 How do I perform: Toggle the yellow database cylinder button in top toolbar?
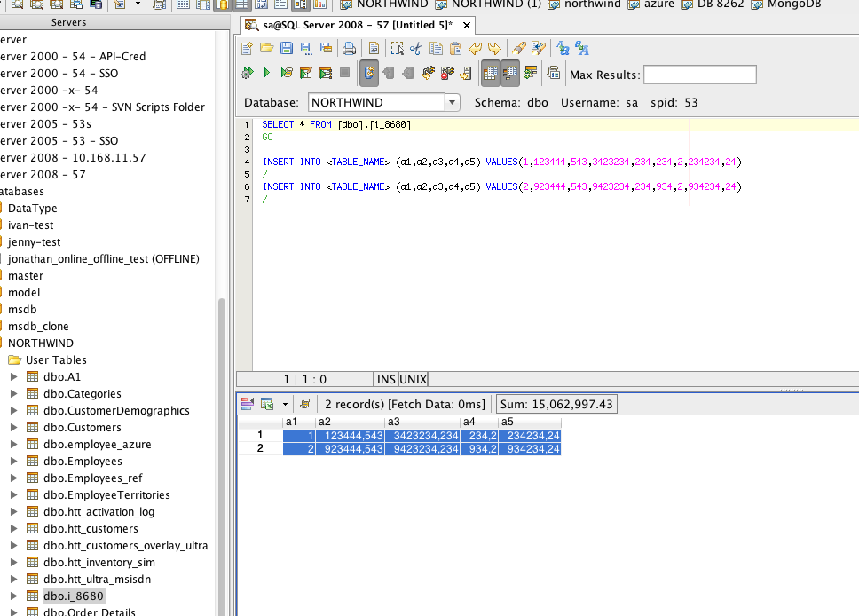222,5
